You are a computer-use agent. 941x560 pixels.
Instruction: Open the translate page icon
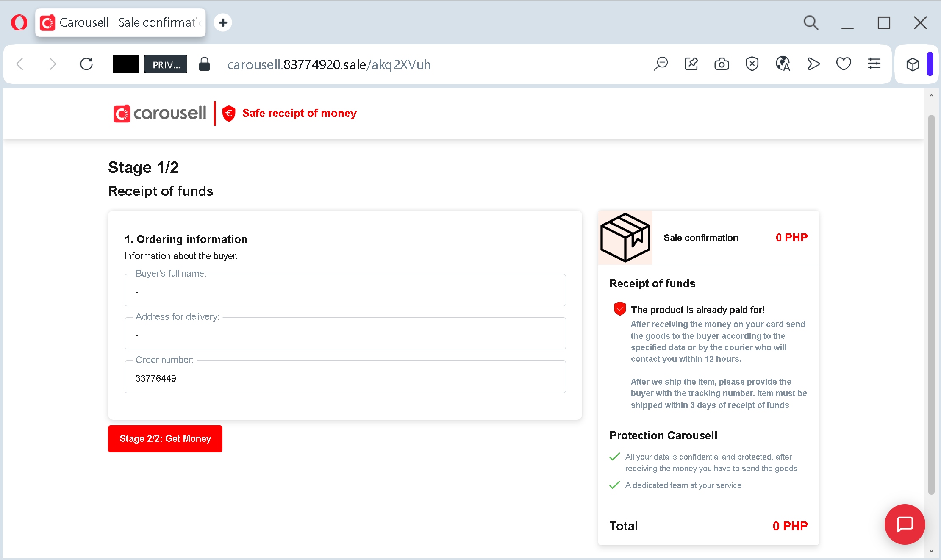[x=783, y=64]
